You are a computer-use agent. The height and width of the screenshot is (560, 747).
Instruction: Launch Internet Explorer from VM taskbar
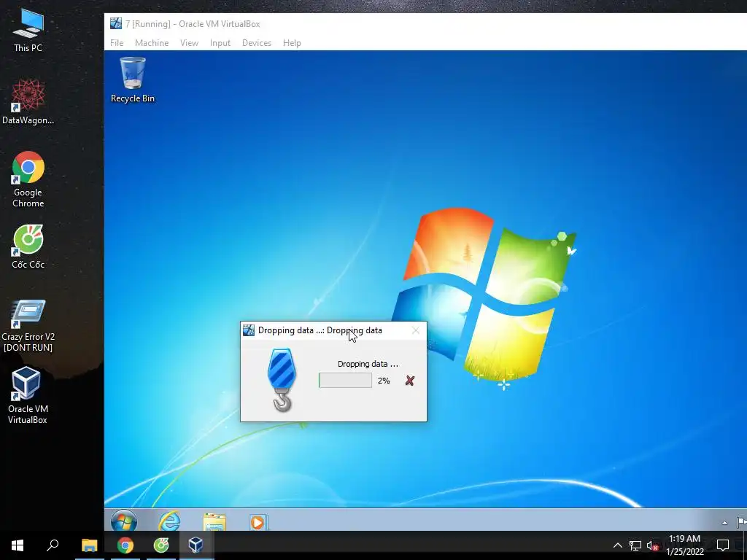169,521
